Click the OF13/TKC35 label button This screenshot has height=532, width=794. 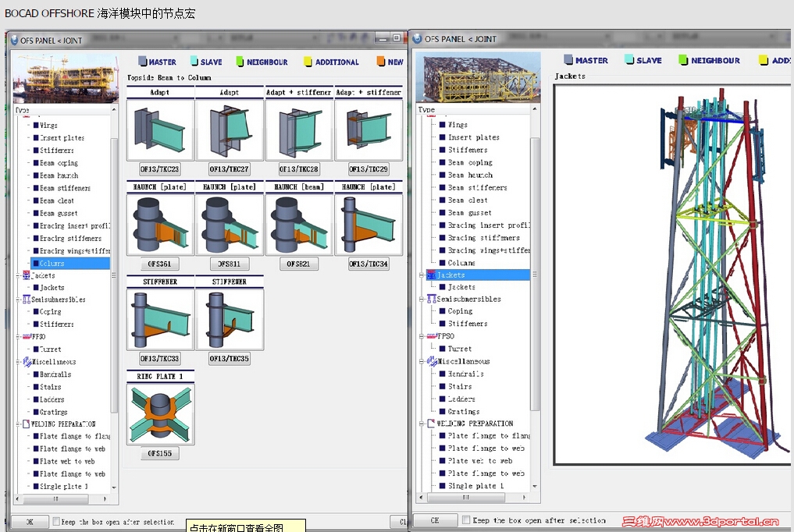[x=229, y=359]
